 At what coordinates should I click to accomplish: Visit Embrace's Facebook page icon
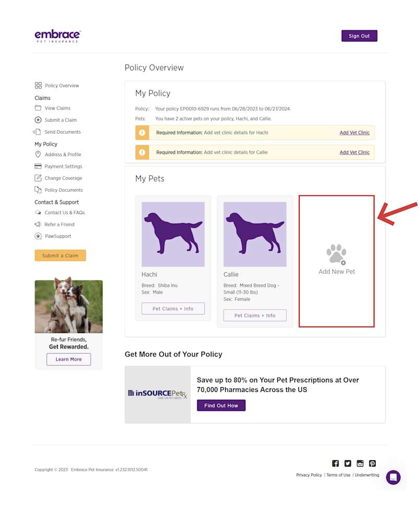[335, 463]
